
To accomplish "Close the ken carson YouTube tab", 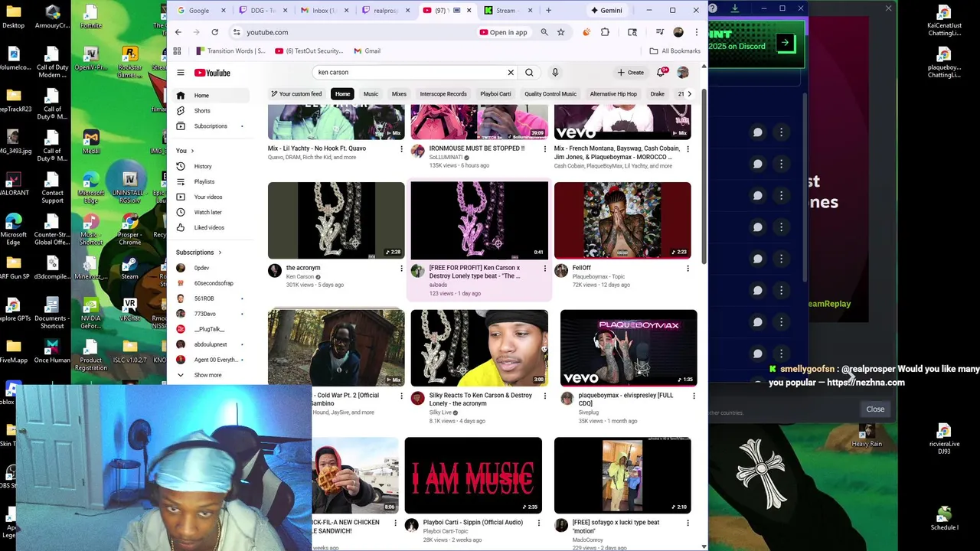I will click(x=468, y=10).
